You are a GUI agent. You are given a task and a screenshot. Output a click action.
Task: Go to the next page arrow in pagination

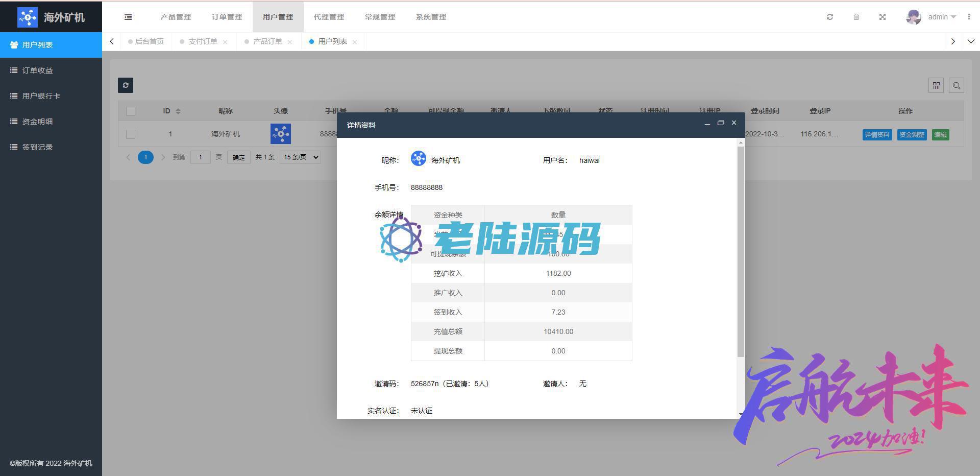click(163, 157)
